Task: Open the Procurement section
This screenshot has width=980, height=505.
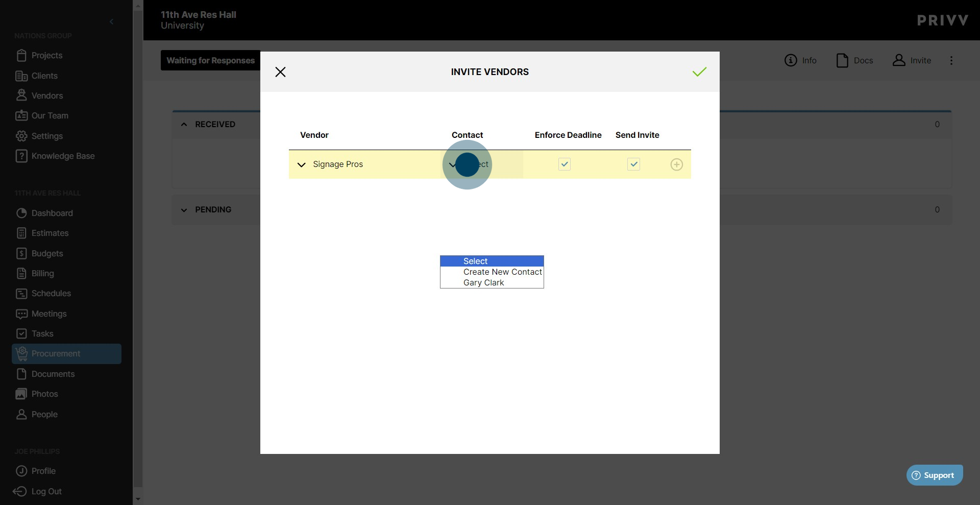Action: (56, 353)
